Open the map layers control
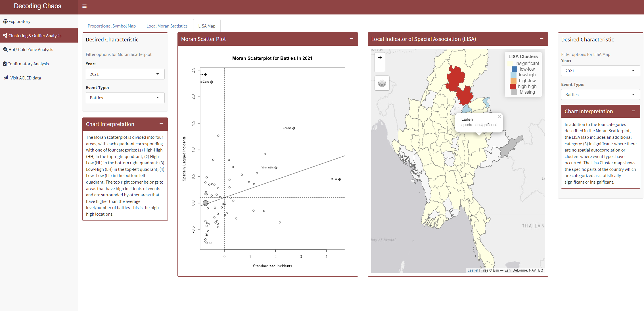The image size is (644, 311). coord(382,83)
